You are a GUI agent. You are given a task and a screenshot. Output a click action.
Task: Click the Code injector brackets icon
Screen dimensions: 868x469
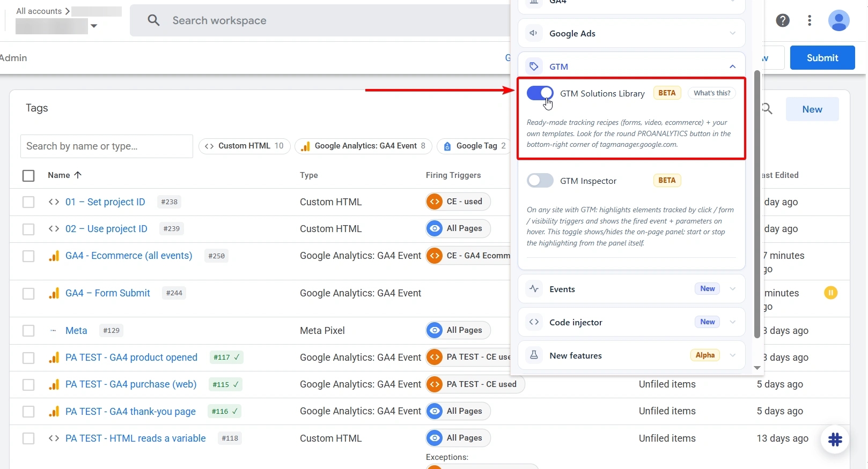534,322
